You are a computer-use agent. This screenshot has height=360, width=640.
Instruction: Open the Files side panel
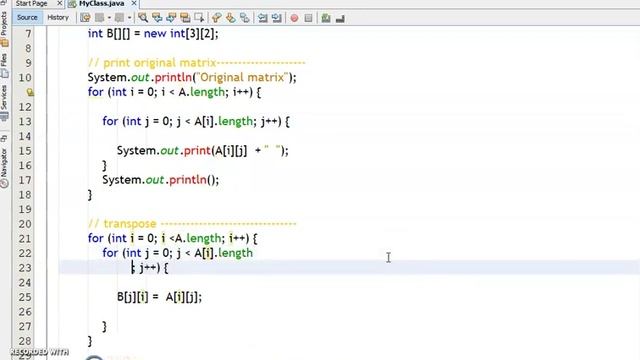point(4,65)
